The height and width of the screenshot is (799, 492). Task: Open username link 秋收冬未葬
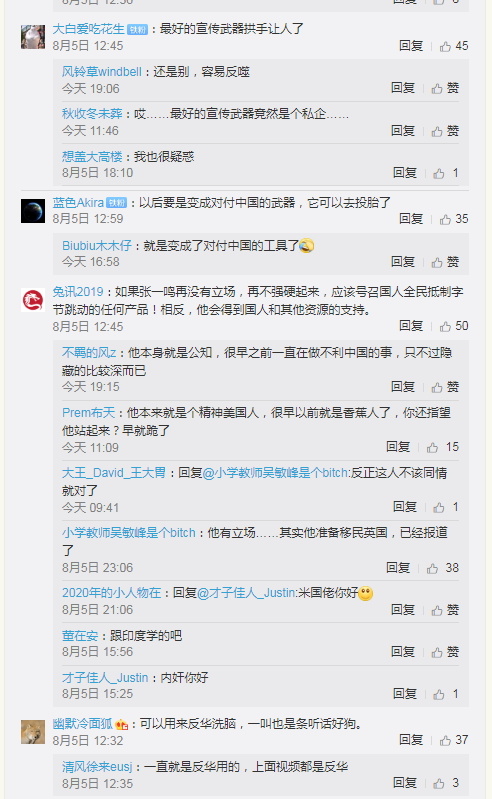coord(92,114)
